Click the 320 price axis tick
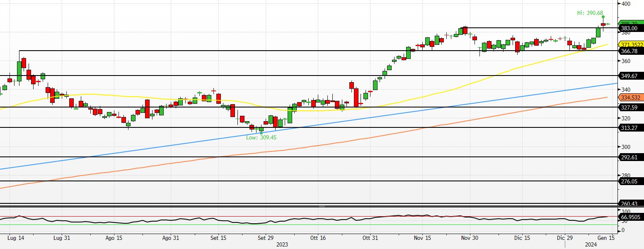The height and width of the screenshot is (249, 644). (x=625, y=118)
